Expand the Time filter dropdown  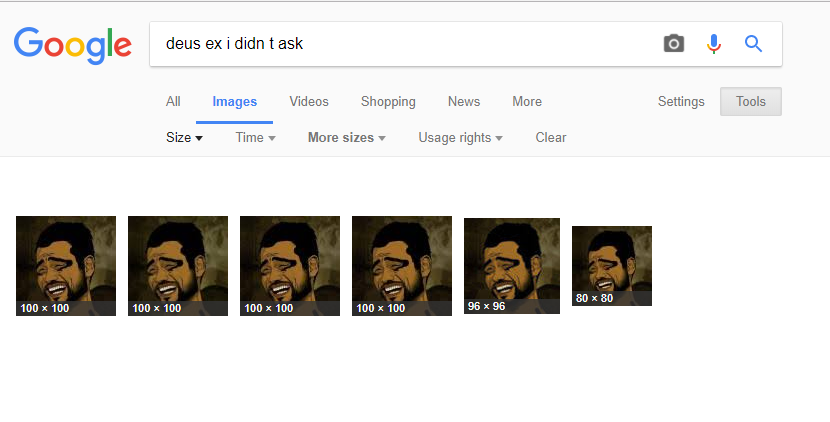click(x=255, y=138)
